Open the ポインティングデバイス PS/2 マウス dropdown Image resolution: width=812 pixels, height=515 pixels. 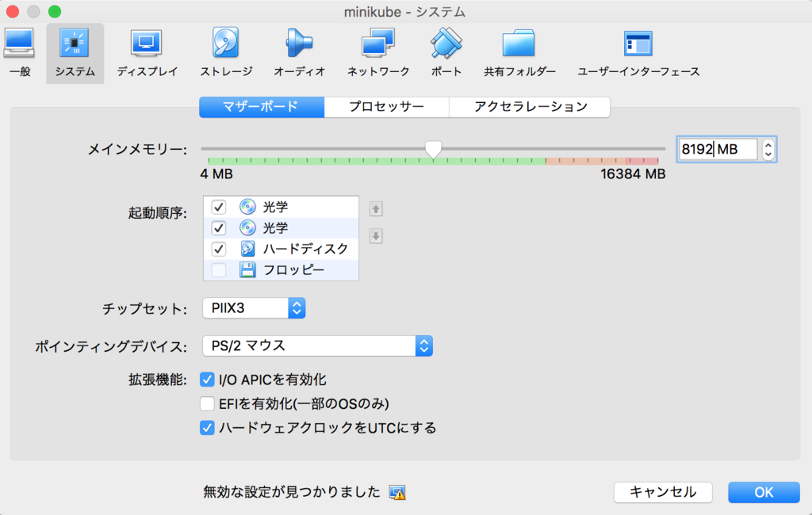(317, 345)
